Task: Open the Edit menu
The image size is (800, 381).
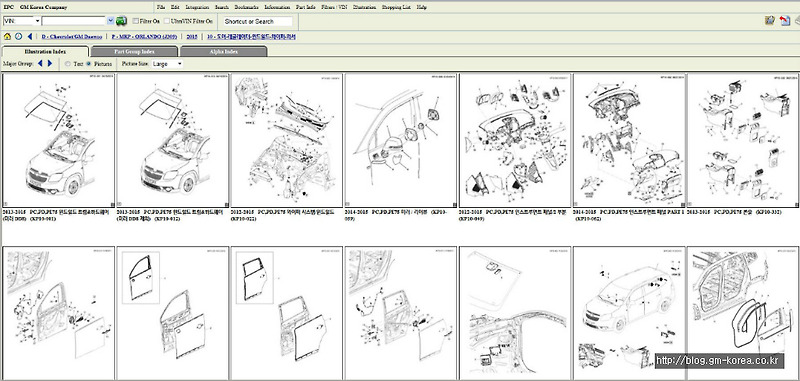Action: click(x=175, y=7)
